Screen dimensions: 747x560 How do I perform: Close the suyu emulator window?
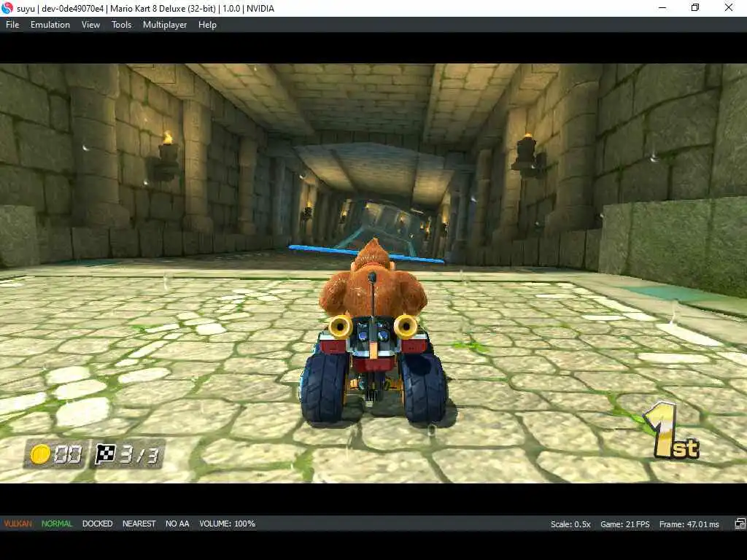tap(729, 7)
